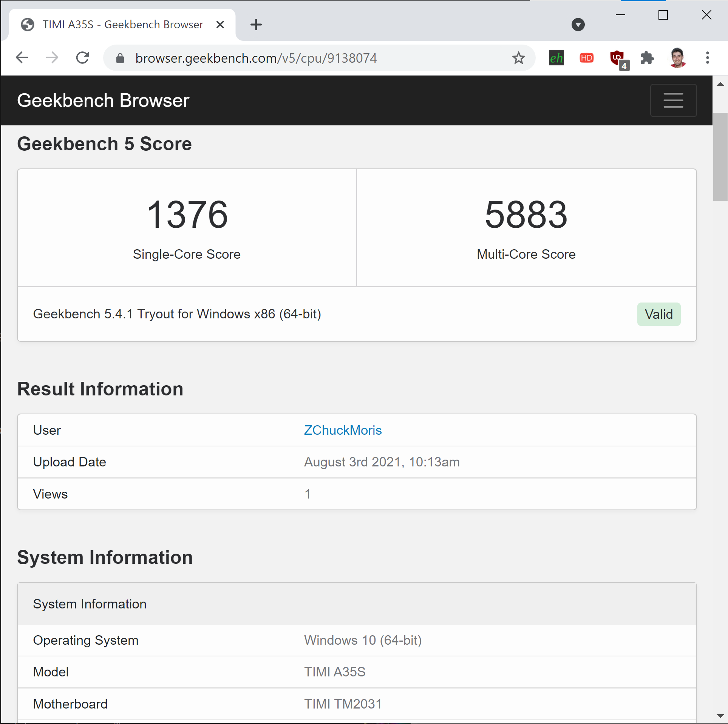The width and height of the screenshot is (728, 724).
Task: Select the TIMI A35S Geekbench tab
Action: click(123, 25)
